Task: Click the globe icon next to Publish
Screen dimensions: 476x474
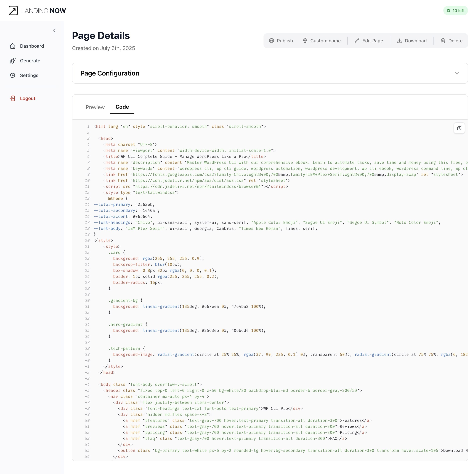Action: click(x=272, y=41)
